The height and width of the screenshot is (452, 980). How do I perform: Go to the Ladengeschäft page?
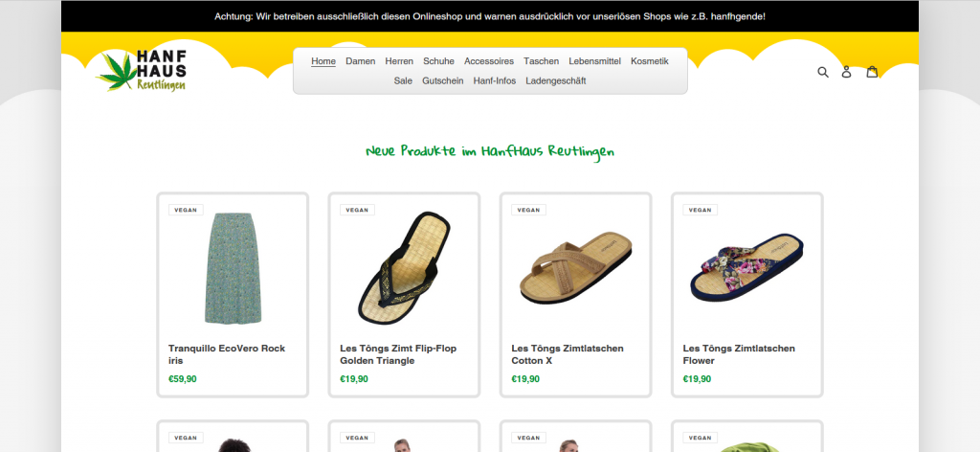556,80
